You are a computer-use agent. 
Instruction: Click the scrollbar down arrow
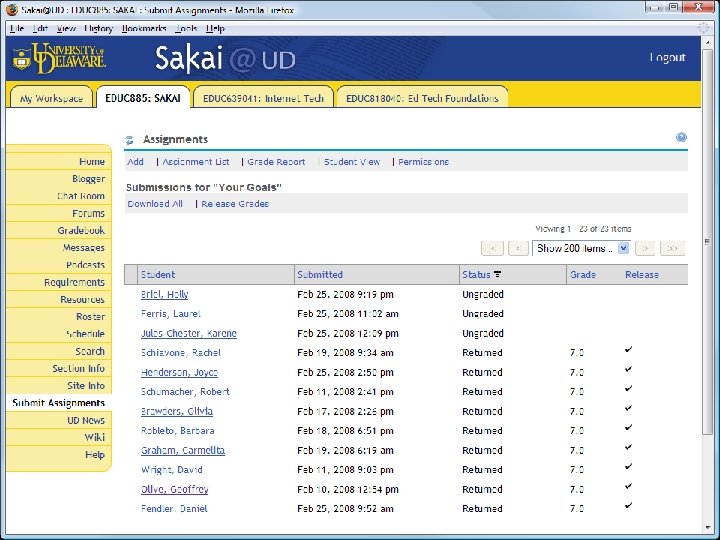click(708, 527)
